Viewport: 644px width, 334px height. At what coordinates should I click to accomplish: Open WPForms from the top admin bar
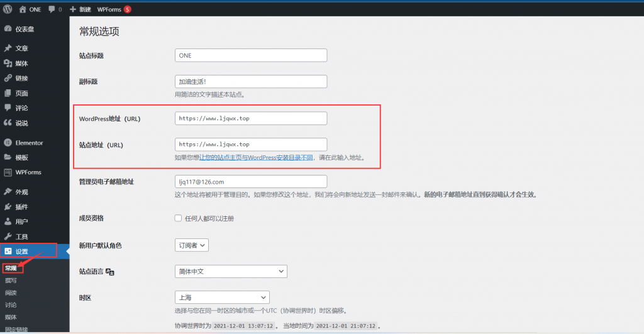[109, 9]
